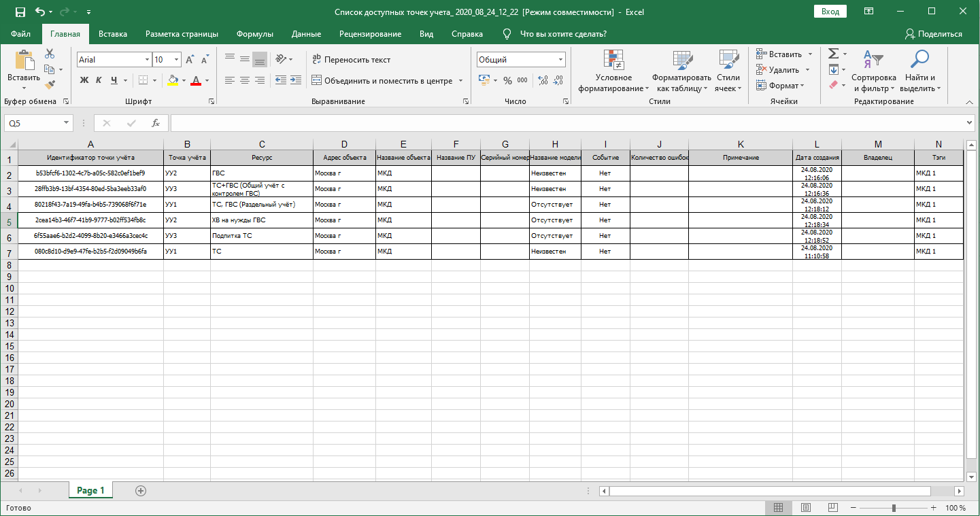This screenshot has height=516, width=980.
Task: Add new sheet with plus icon
Action: click(x=141, y=490)
